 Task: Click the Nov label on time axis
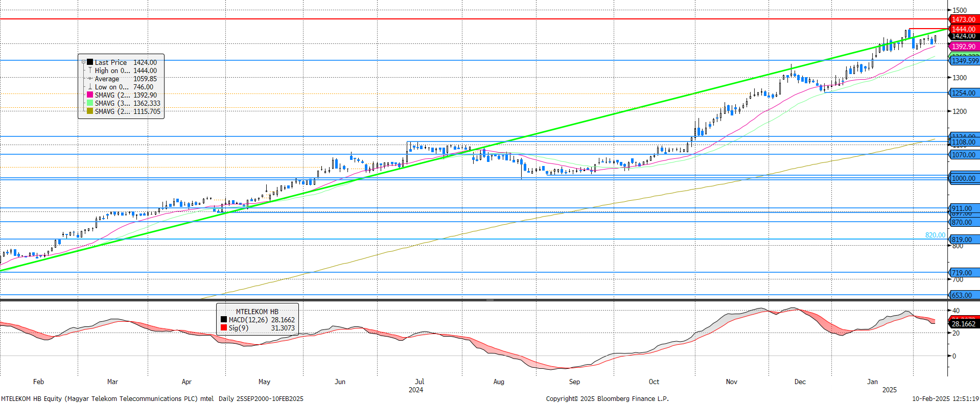point(732,382)
